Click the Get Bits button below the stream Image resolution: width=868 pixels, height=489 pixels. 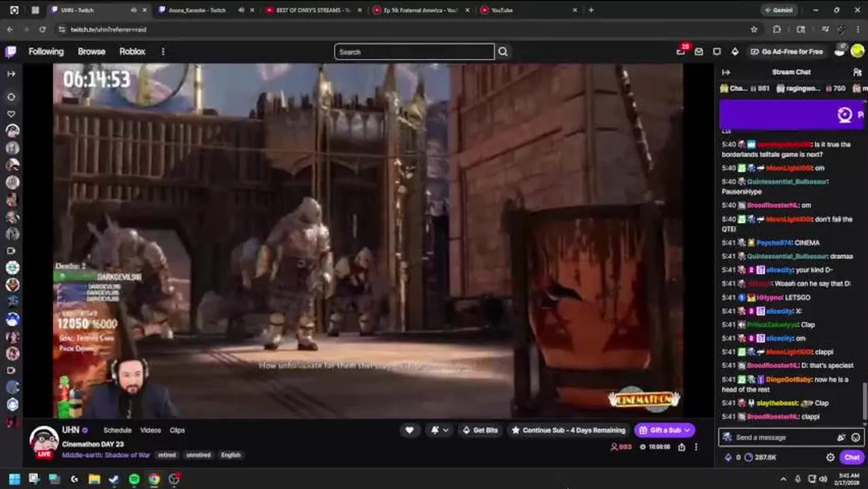tap(480, 430)
